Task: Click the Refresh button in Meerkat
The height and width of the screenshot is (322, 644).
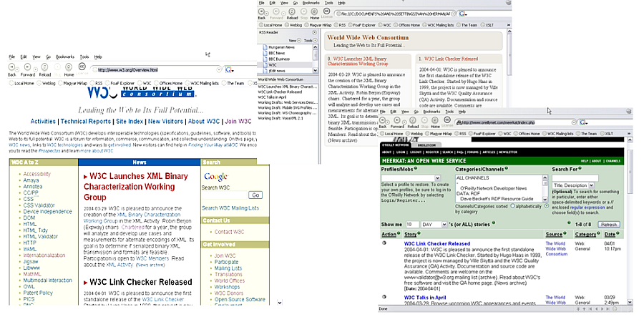Action: pyautogui.click(x=608, y=224)
